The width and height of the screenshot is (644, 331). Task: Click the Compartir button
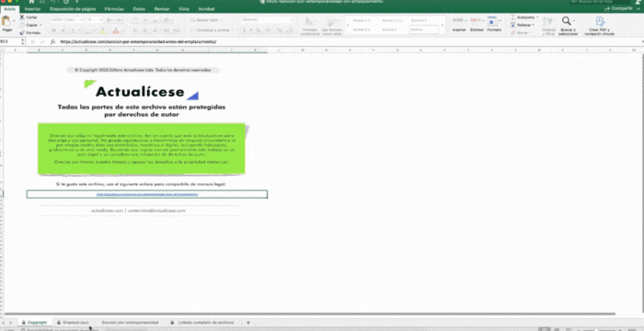pyautogui.click(x=617, y=8)
